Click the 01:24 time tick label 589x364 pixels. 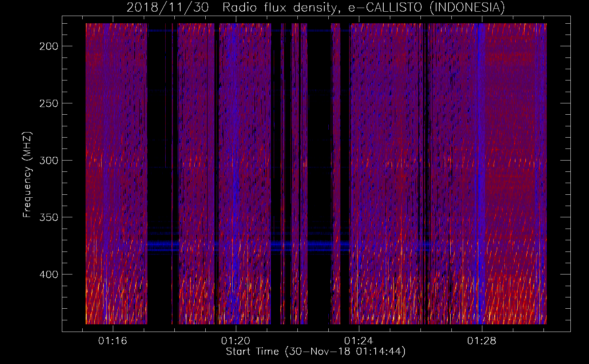[359, 341]
